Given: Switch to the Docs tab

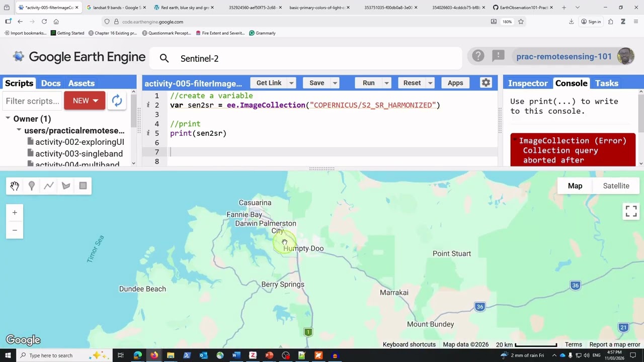Looking at the screenshot, I should click(51, 83).
